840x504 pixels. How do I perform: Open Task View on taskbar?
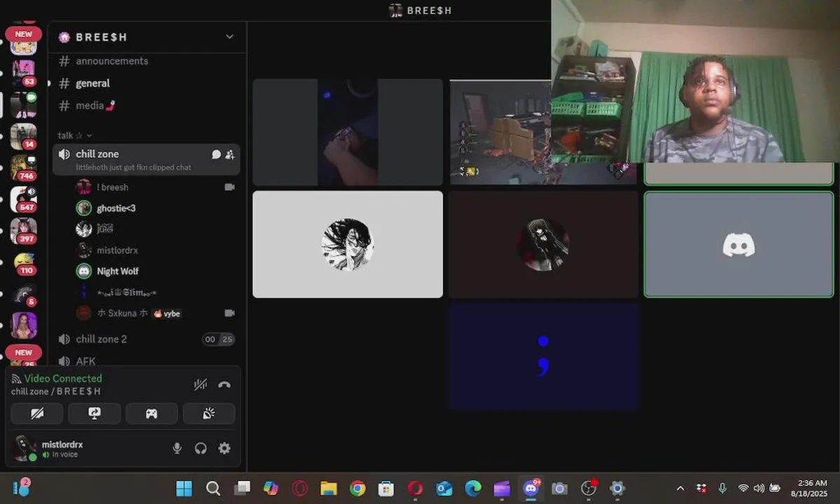coord(242,489)
